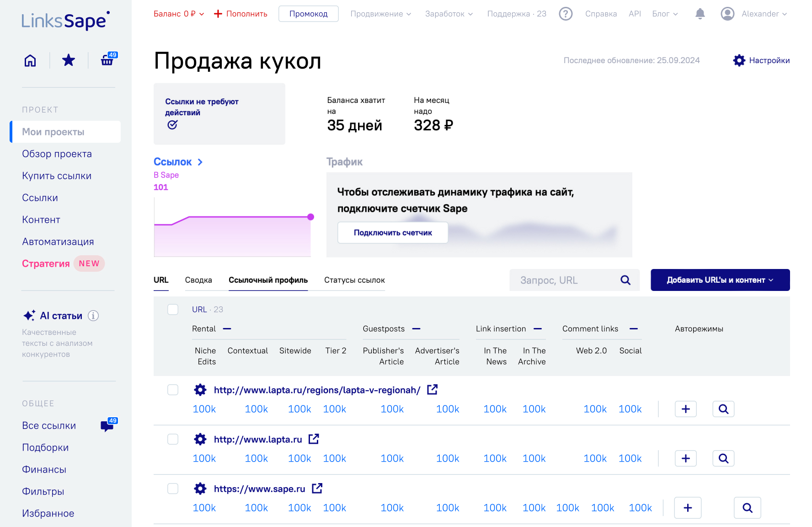Open the API link
The height and width of the screenshot is (527, 812).
[x=635, y=14]
